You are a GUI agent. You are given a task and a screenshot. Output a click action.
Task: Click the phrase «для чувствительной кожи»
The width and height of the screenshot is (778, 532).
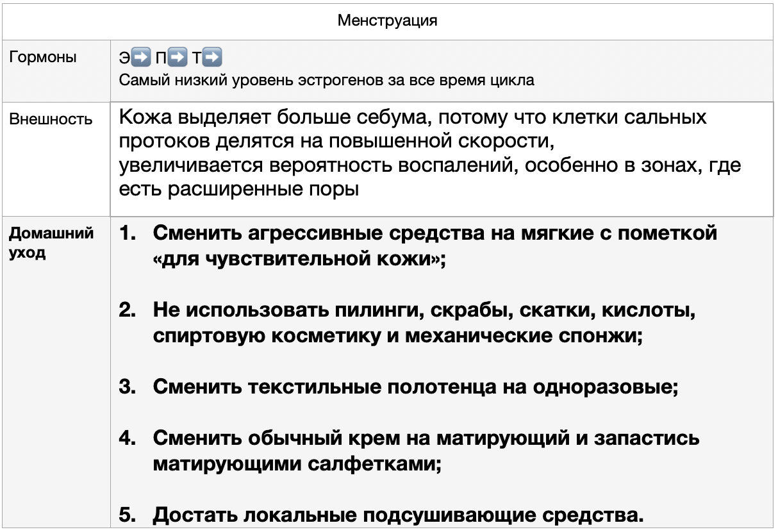tap(296, 261)
